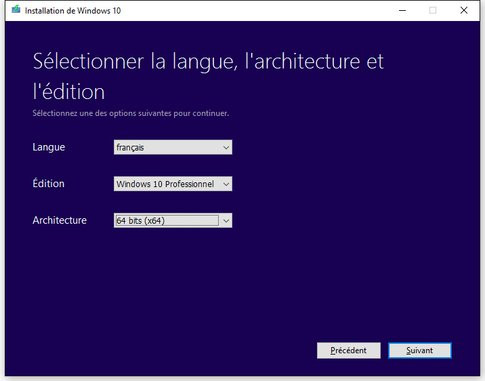The width and height of the screenshot is (485, 381).
Task: Open the Langue dropdown showing français
Action: (173, 147)
